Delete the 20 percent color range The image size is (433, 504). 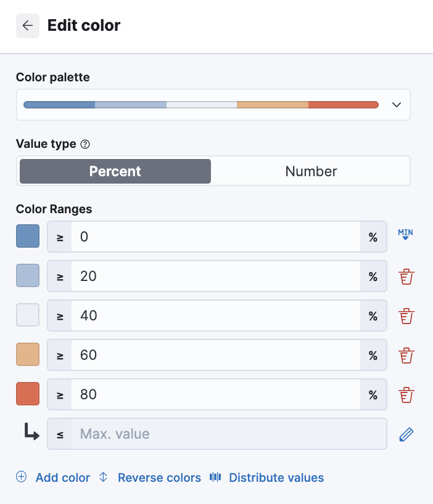point(405,276)
